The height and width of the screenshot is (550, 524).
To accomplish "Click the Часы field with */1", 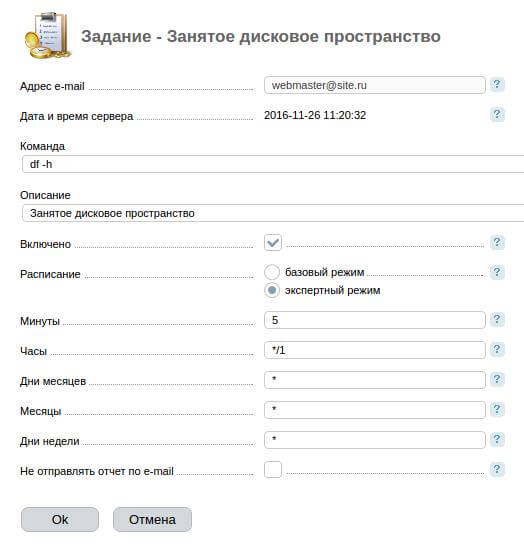I will tap(375, 350).
